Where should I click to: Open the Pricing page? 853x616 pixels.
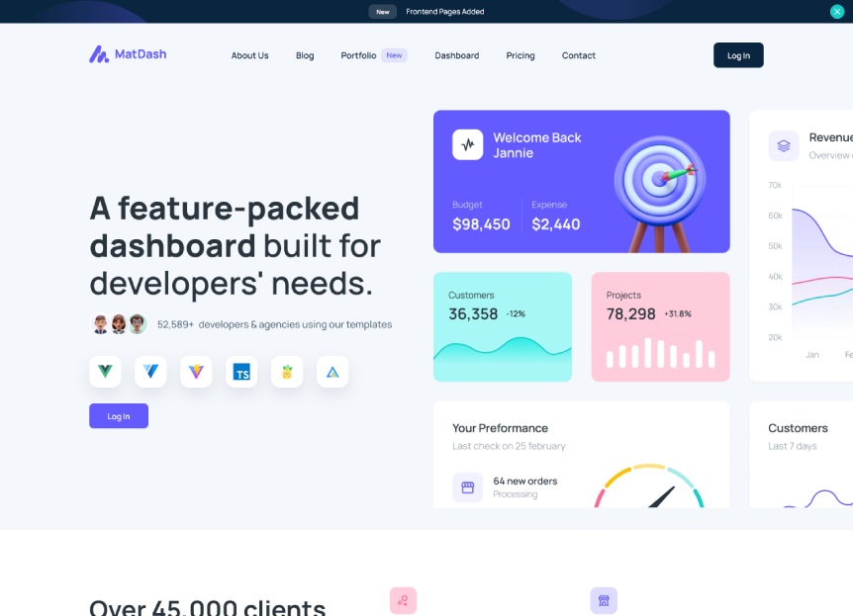[x=521, y=55]
